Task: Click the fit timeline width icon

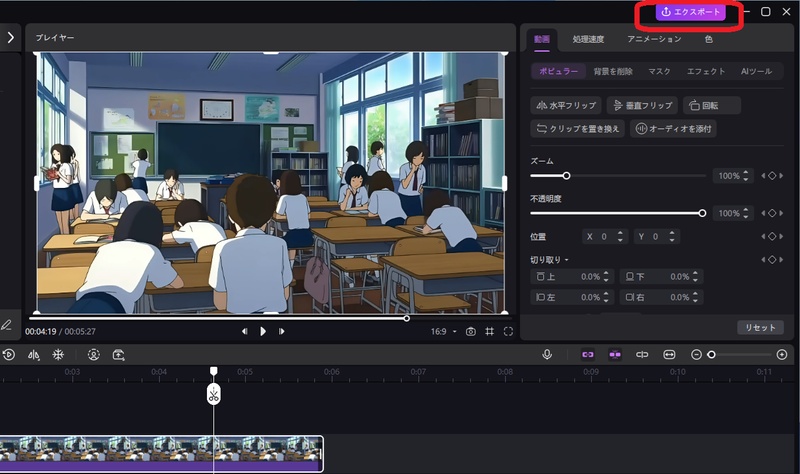Action: click(x=669, y=355)
